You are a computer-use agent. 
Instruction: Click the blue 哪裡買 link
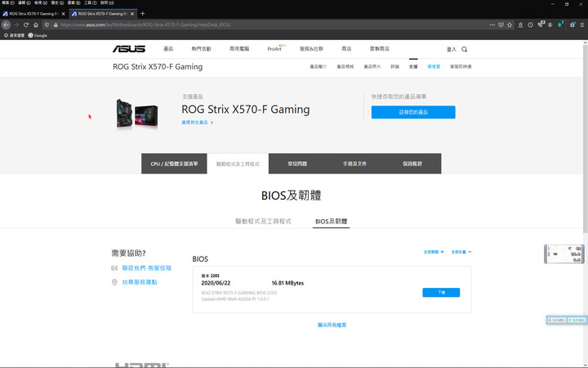coord(434,66)
